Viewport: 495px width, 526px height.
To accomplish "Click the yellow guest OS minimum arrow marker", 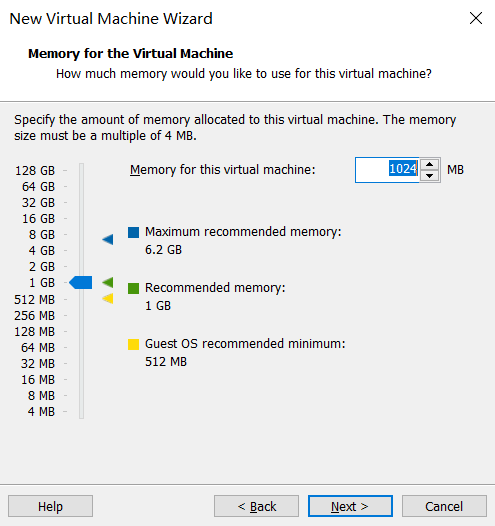I will 108,298.
